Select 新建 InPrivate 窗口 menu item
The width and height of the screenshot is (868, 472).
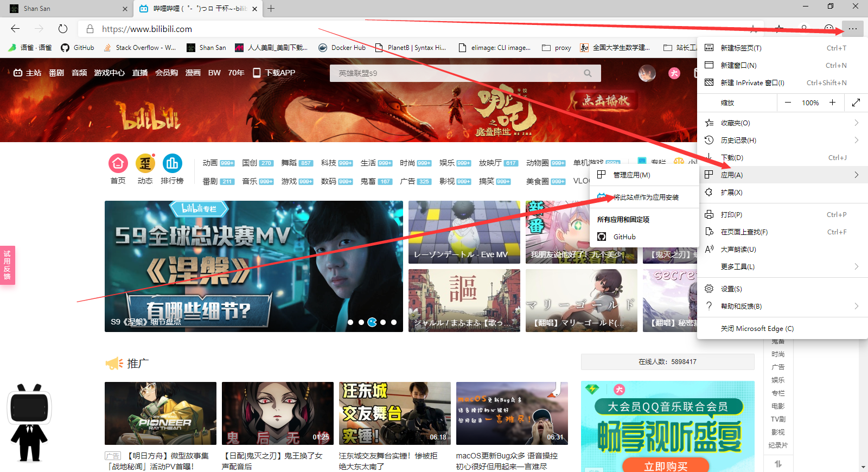[x=782, y=82]
